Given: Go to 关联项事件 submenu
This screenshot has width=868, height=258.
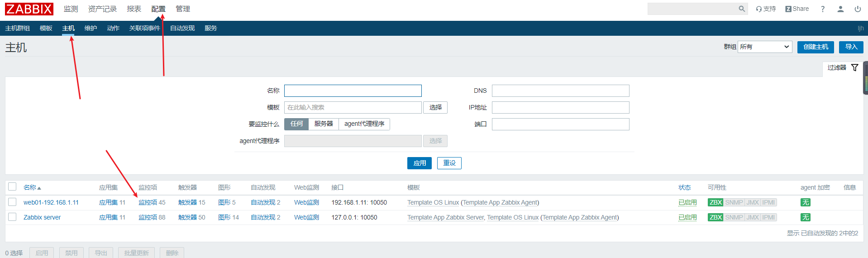Looking at the screenshot, I should [145, 28].
